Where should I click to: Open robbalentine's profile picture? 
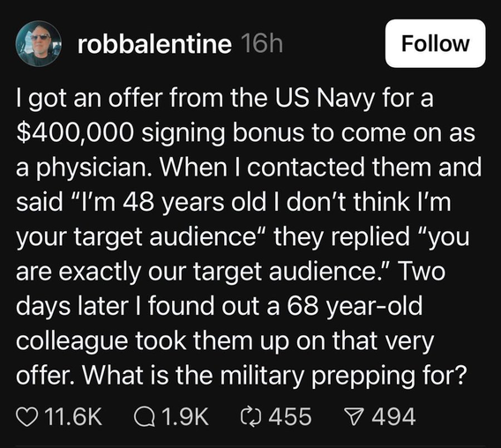(38, 43)
